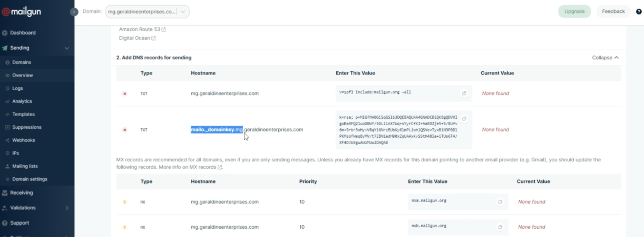This screenshot has width=644, height=237.
Task: Select the Logs icon in the sidebar
Action: tap(7, 88)
